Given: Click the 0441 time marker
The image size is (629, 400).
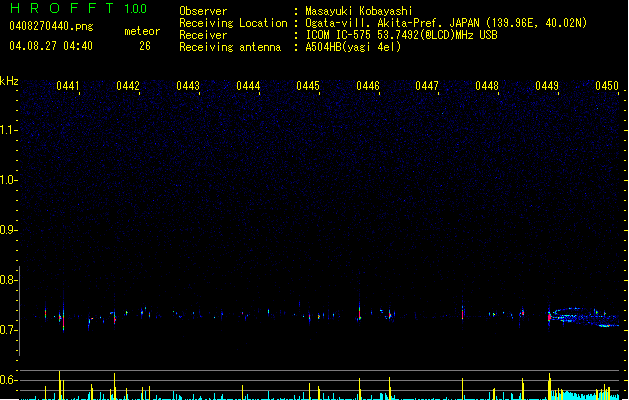Looking at the screenshot, I should 68,86.
